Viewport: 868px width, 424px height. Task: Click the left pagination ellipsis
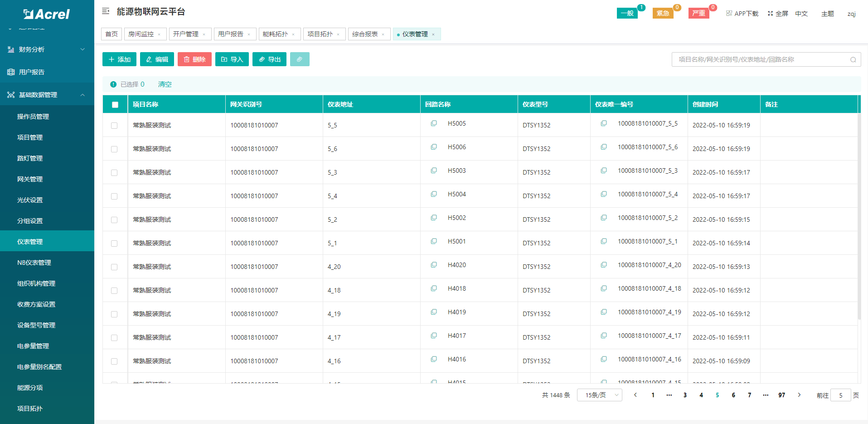pyautogui.click(x=669, y=395)
